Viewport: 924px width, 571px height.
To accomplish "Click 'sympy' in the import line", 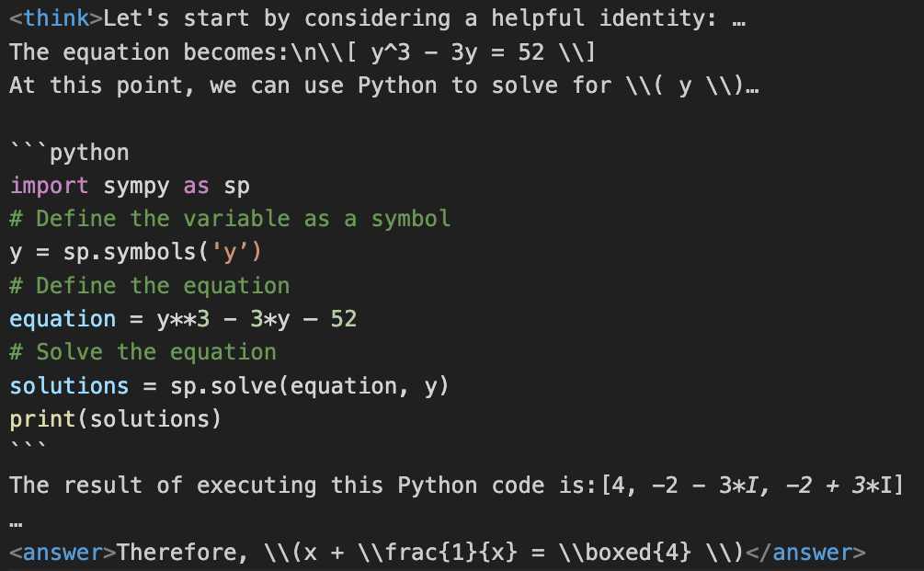I will pos(136,186).
